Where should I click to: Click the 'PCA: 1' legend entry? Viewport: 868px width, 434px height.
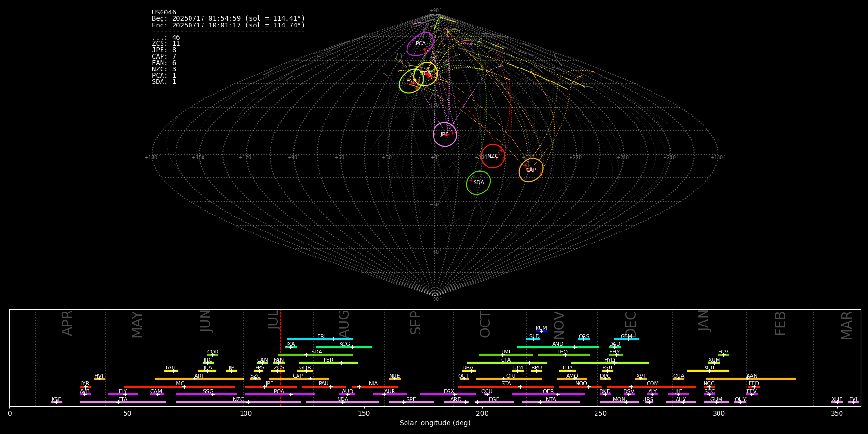(164, 76)
